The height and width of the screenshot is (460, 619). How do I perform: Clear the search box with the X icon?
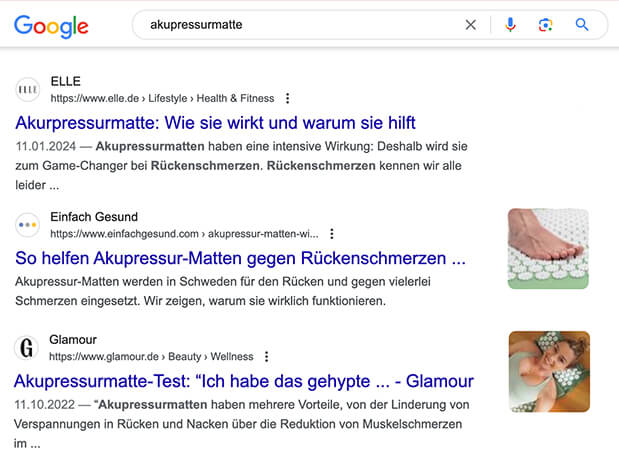pos(471,25)
